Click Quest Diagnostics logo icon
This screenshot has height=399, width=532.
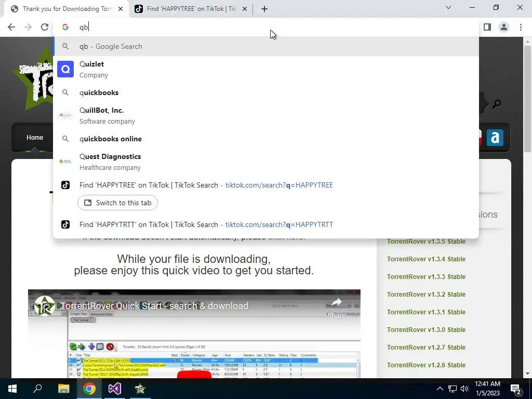point(65,162)
